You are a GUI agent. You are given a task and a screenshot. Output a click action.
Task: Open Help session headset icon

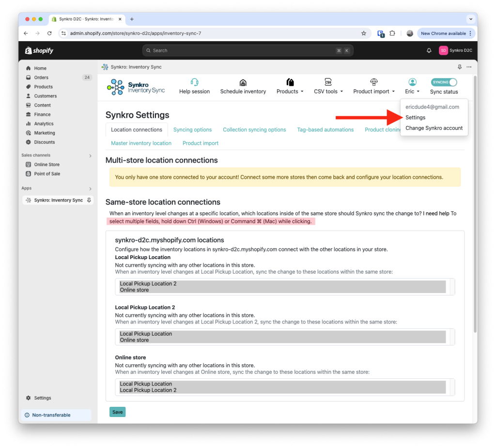[x=195, y=82]
